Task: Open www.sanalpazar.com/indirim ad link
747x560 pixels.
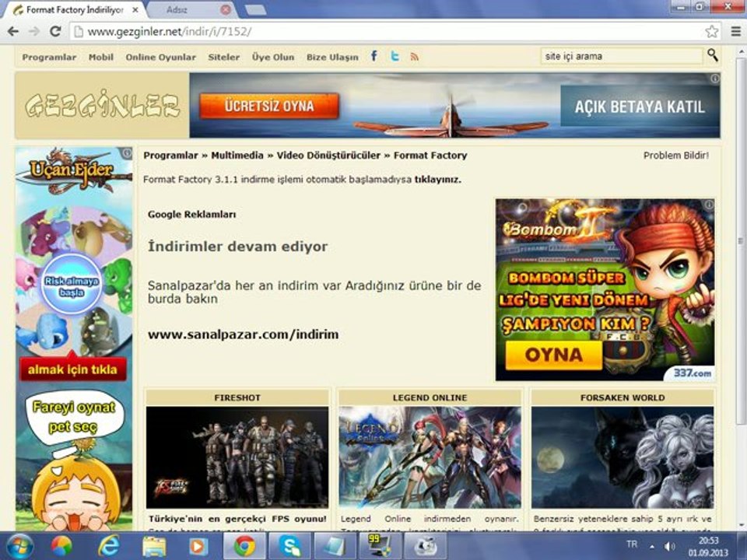Action: [x=243, y=334]
